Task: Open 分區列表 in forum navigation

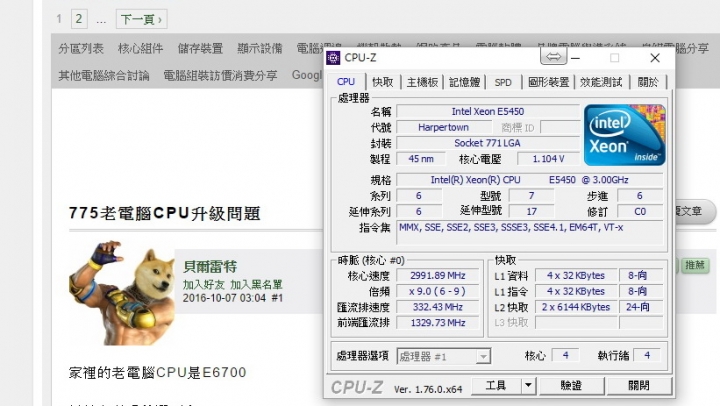Action: [x=81, y=48]
